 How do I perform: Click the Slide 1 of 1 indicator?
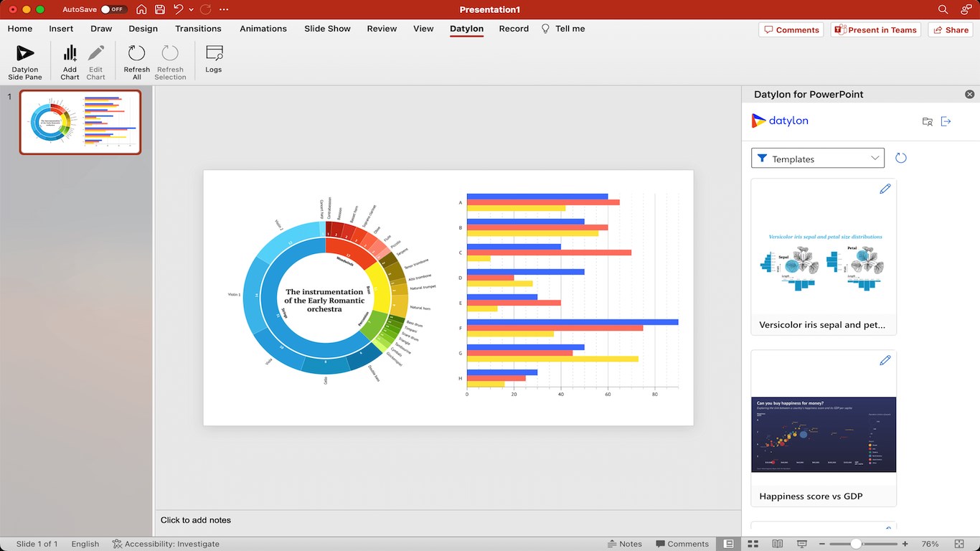[x=37, y=544]
